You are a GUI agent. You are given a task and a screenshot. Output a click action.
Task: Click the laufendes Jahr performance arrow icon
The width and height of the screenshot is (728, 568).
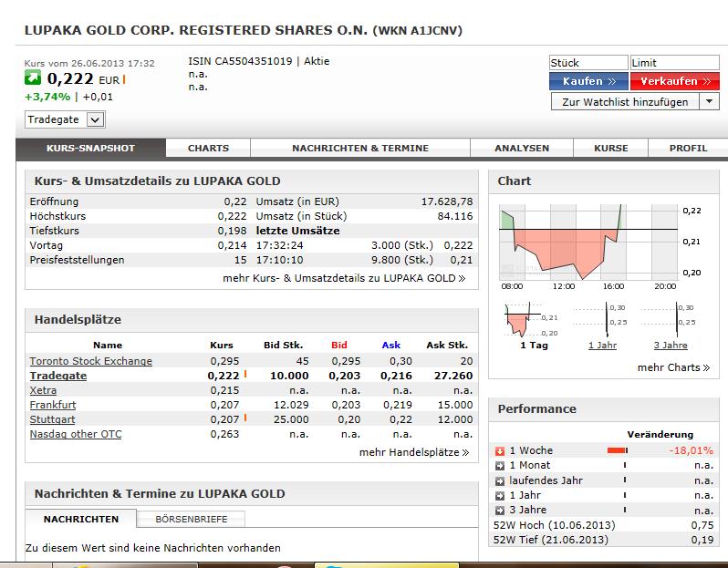[499, 480]
